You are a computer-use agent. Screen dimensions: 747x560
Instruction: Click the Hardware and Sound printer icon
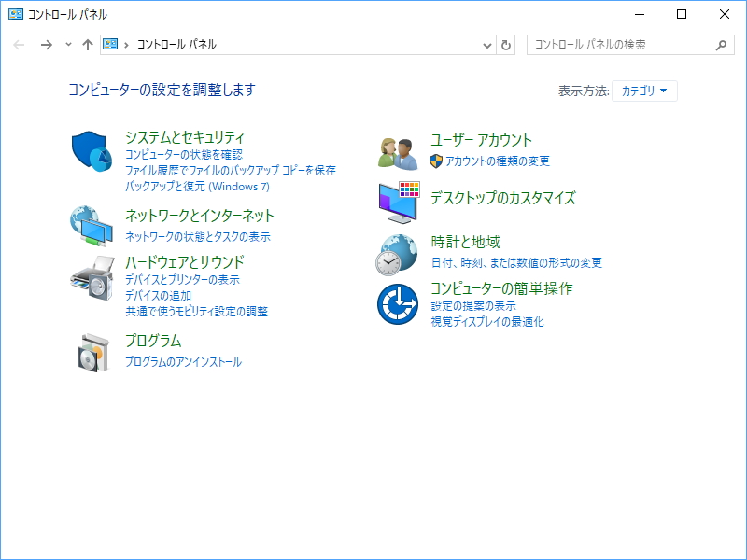click(x=91, y=278)
